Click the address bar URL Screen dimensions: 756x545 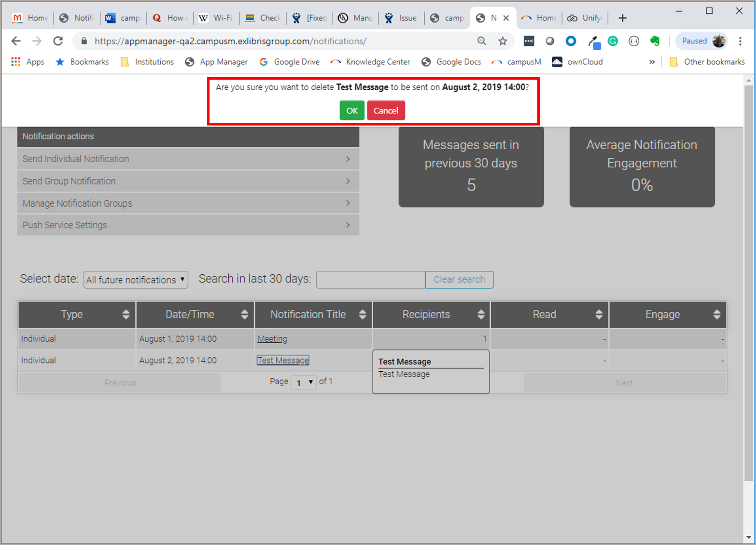[230, 41]
